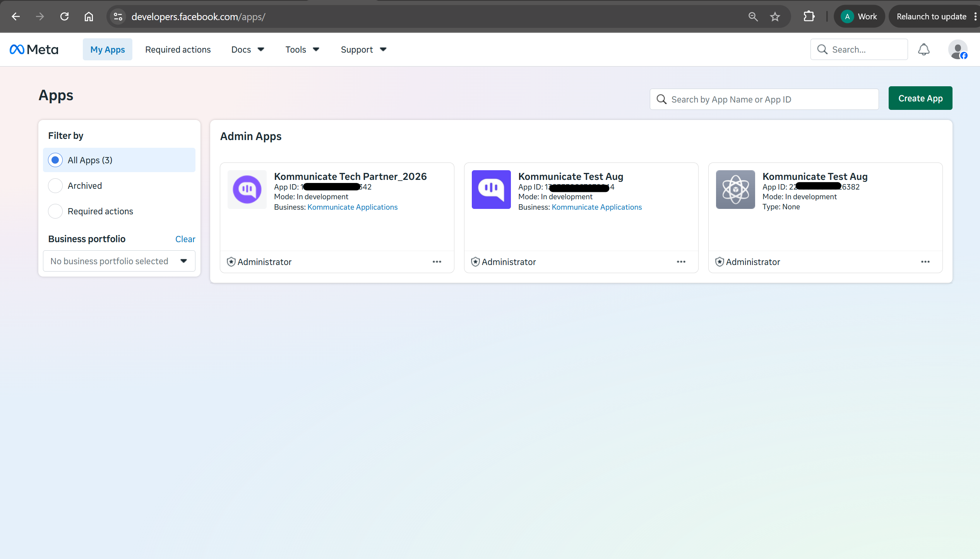Viewport: 980px width, 559px height.
Task: Focus the top Search... field
Action: 859,50
